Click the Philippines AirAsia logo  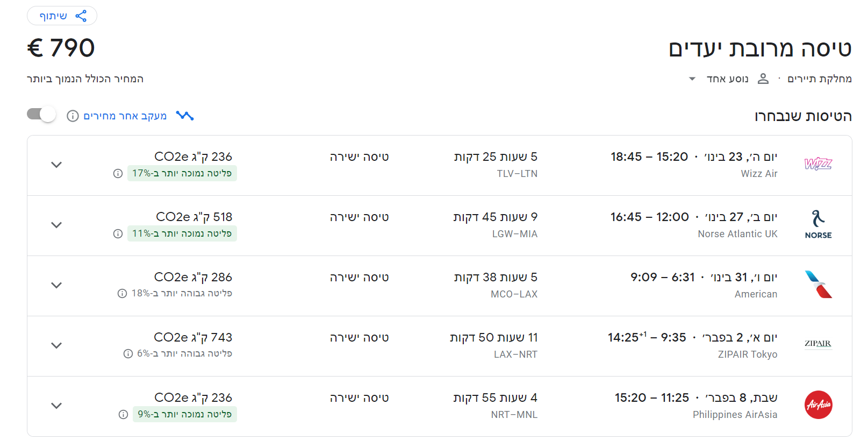(x=818, y=405)
